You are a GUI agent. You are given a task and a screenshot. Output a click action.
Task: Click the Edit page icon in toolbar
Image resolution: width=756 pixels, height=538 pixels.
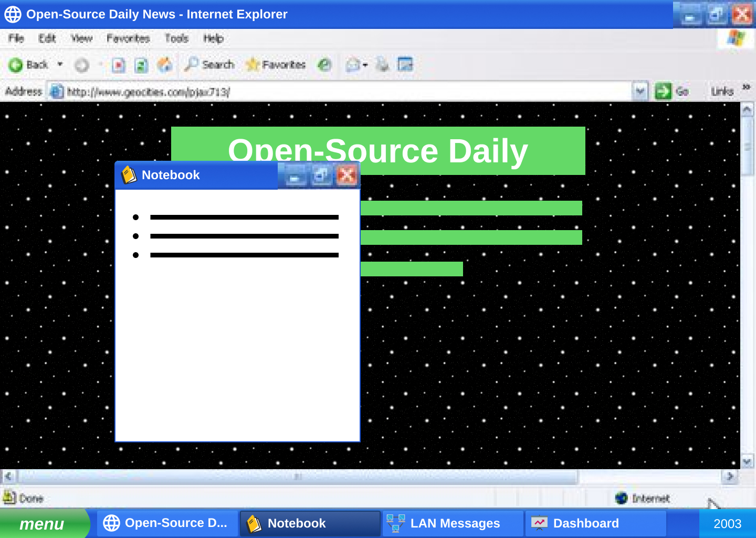(x=405, y=65)
